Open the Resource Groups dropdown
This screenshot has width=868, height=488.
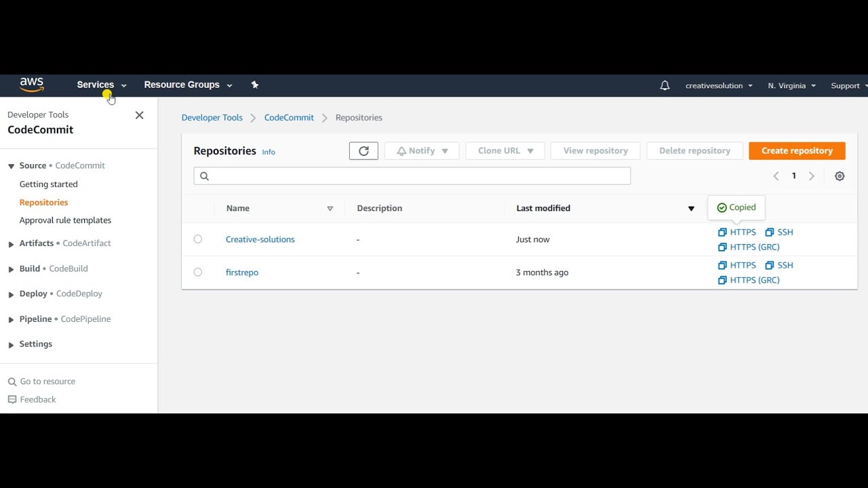click(x=188, y=85)
